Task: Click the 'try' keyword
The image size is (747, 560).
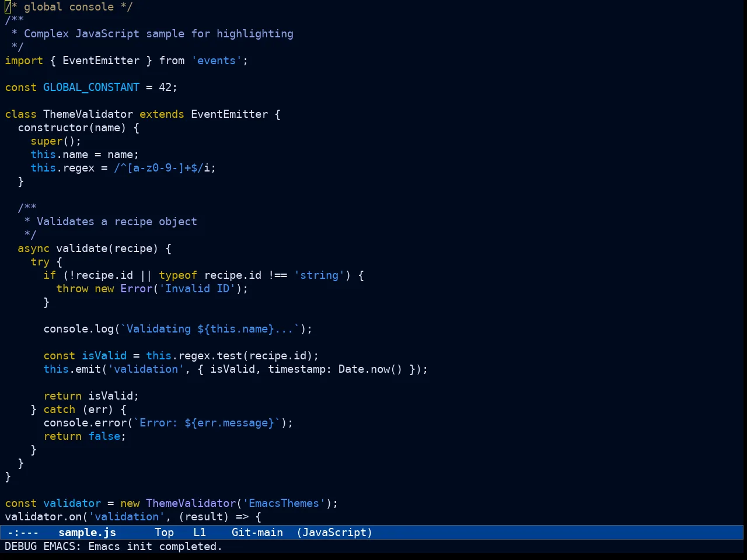Action: point(40,262)
